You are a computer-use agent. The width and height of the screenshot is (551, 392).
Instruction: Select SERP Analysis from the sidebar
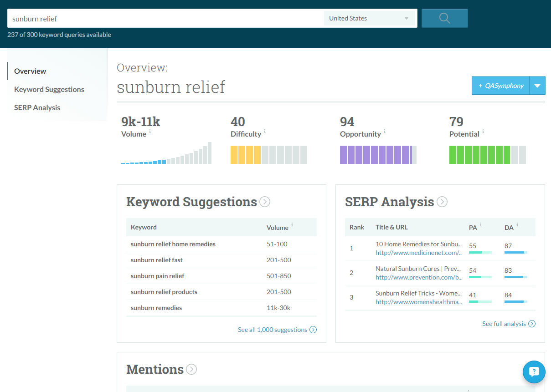tap(37, 107)
